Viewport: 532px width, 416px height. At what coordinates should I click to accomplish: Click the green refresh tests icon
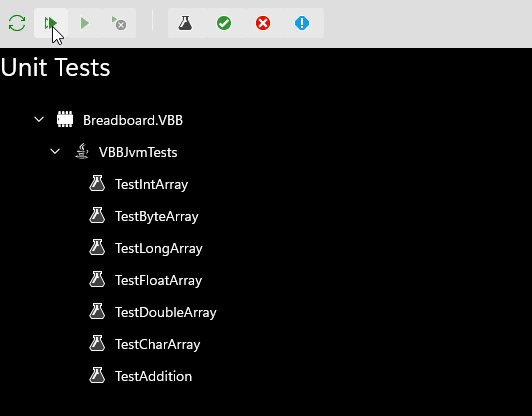click(x=17, y=23)
